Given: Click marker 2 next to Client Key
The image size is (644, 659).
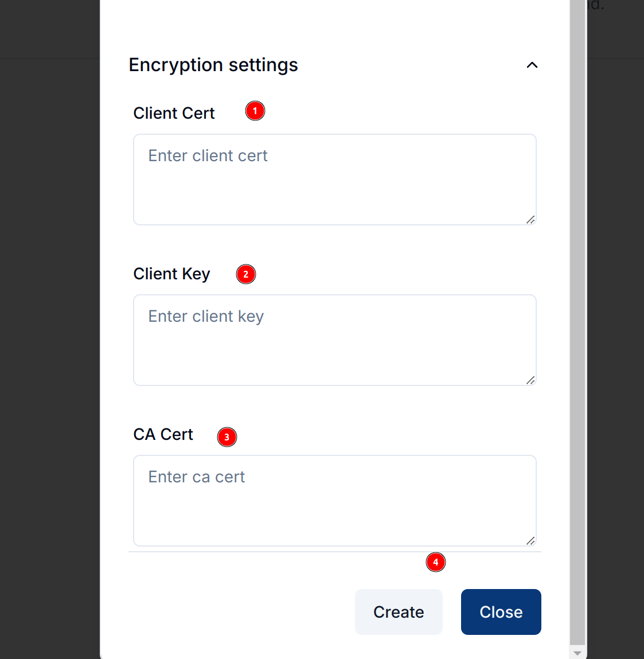Looking at the screenshot, I should [x=245, y=274].
